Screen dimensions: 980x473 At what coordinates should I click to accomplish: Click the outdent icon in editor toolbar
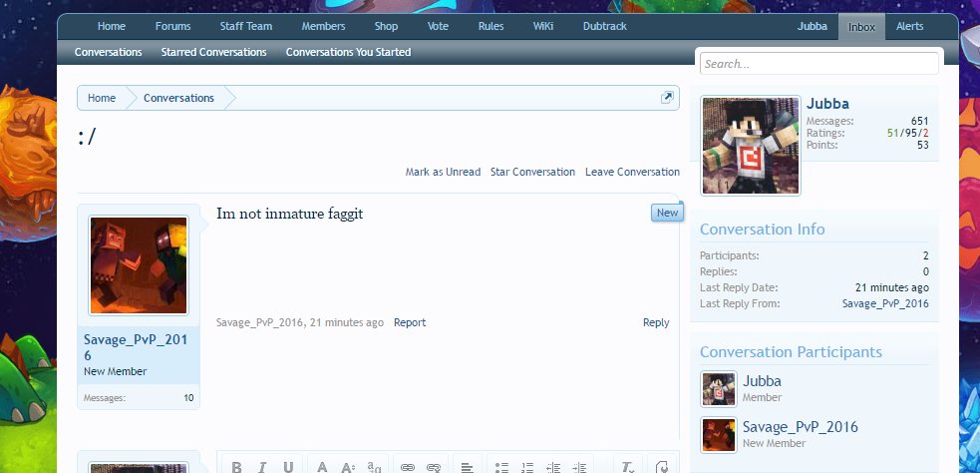pyautogui.click(x=553, y=466)
